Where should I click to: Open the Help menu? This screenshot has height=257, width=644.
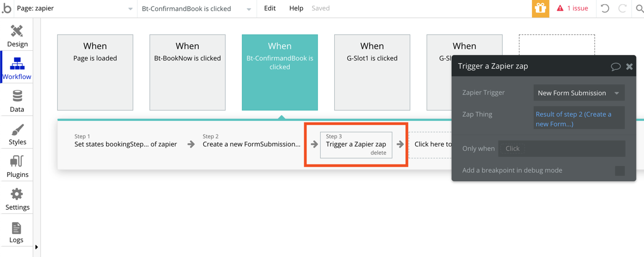(x=296, y=8)
